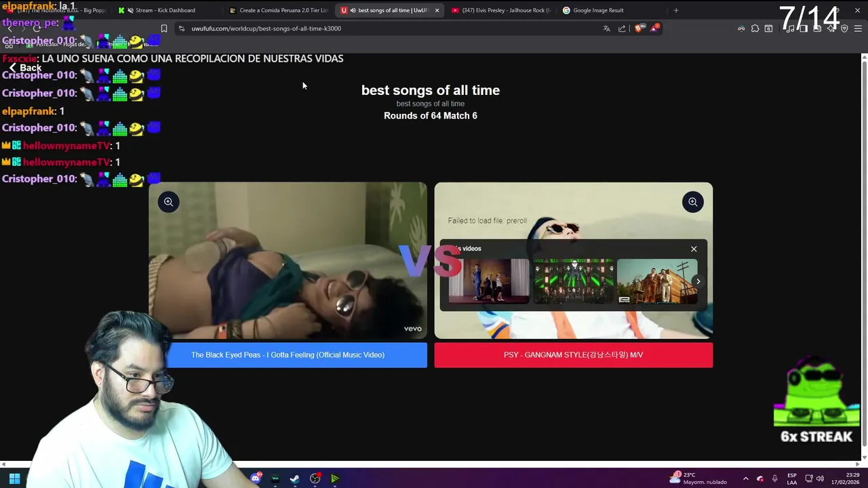Switch to Google Image Result tab

[610, 10]
